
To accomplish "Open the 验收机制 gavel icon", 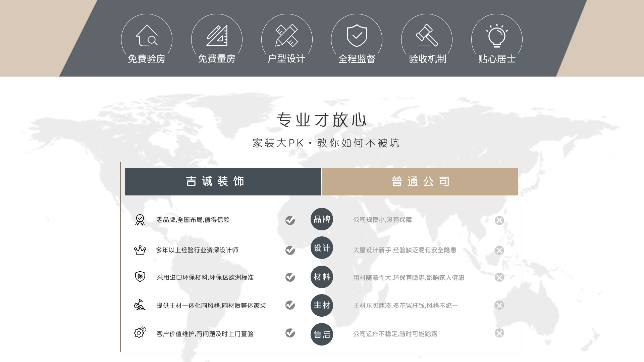I will tap(427, 36).
